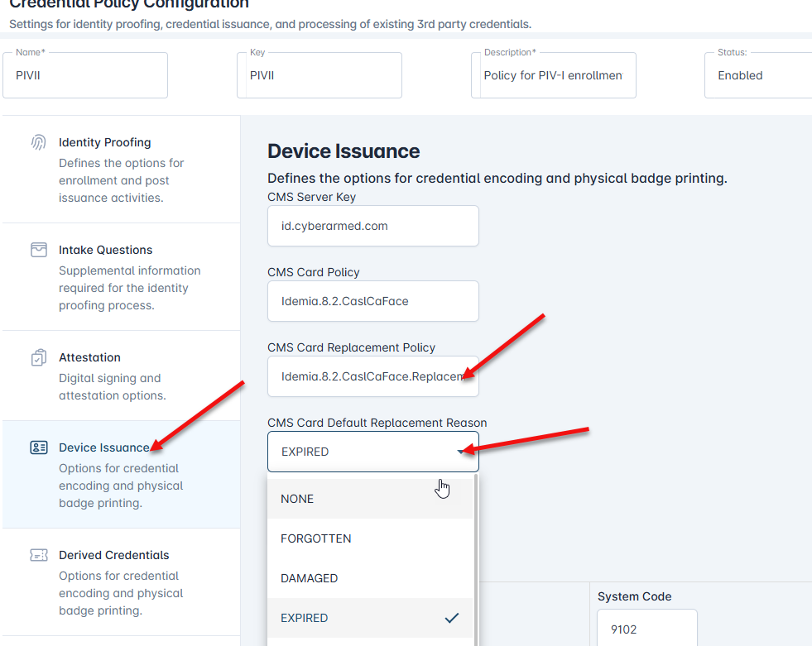Viewport: 812px width, 646px height.
Task: Collapse the Default Replacement Reason dropdown arrow
Action: coord(461,452)
